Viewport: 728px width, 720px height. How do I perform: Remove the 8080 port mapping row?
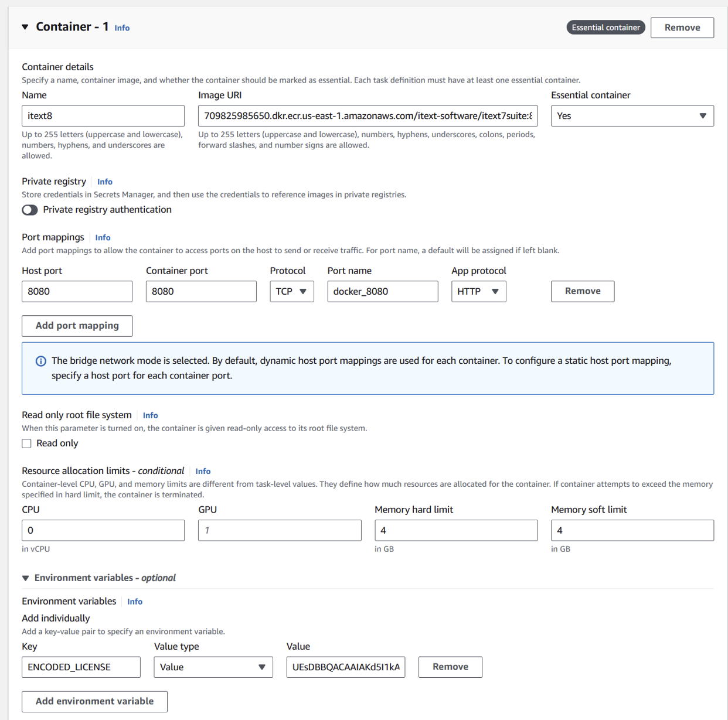(x=582, y=291)
